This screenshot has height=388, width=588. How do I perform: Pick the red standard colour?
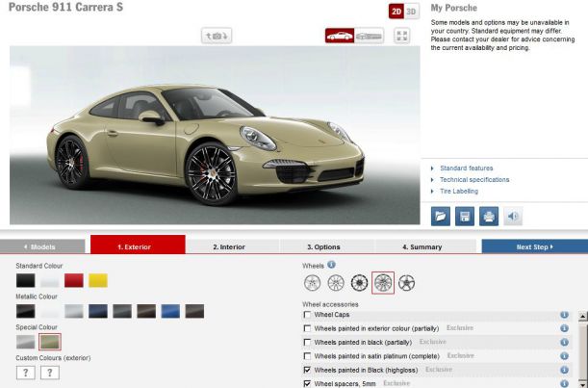(x=74, y=280)
